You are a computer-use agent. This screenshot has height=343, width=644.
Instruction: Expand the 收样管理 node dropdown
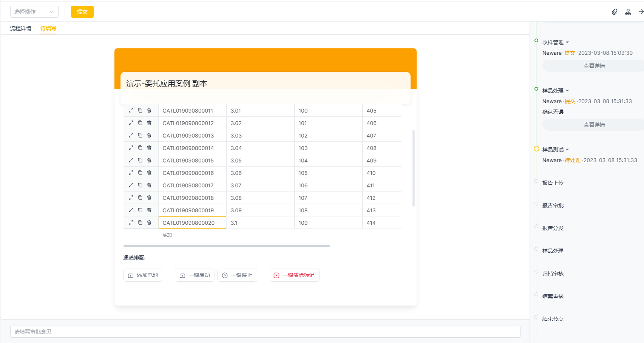point(567,42)
